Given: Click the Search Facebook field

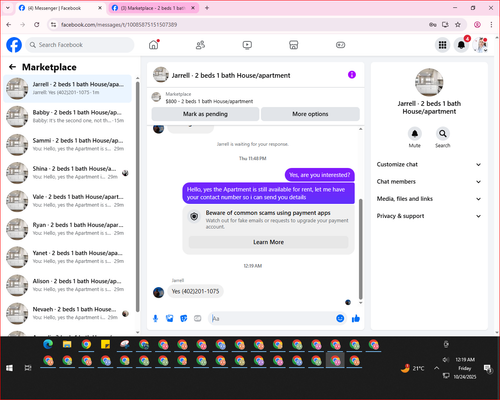Looking at the screenshot, I should (80, 45).
